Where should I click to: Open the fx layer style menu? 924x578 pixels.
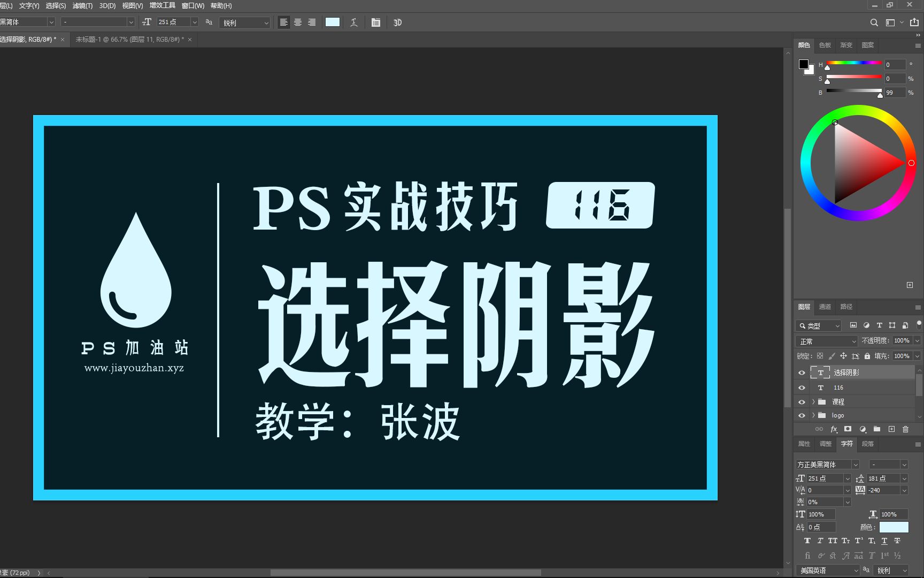pos(834,429)
